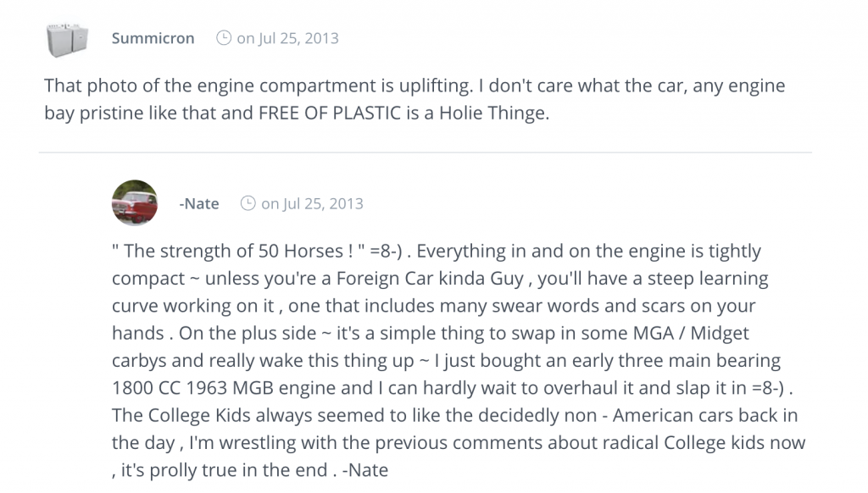Click the date on Summicron's comment

point(287,38)
